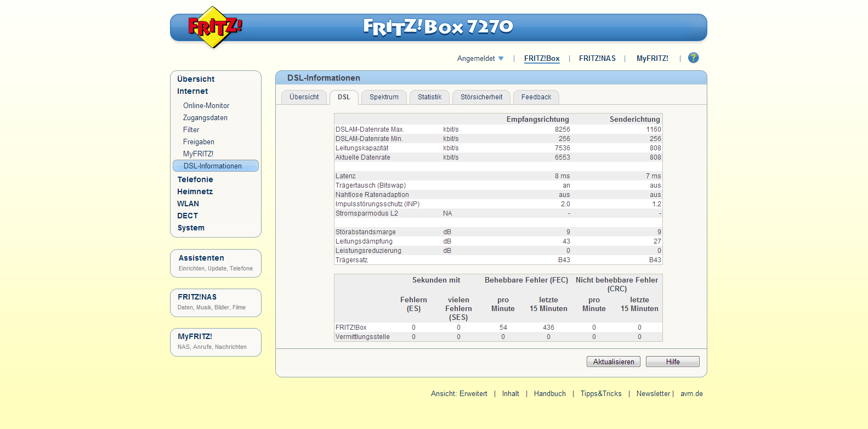The image size is (868, 429).
Task: Click the Leistungsreduzierung row label
Action: pyautogui.click(x=368, y=251)
